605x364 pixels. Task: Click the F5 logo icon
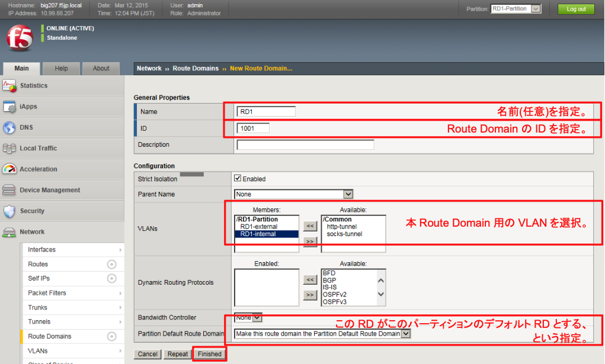click(x=20, y=38)
